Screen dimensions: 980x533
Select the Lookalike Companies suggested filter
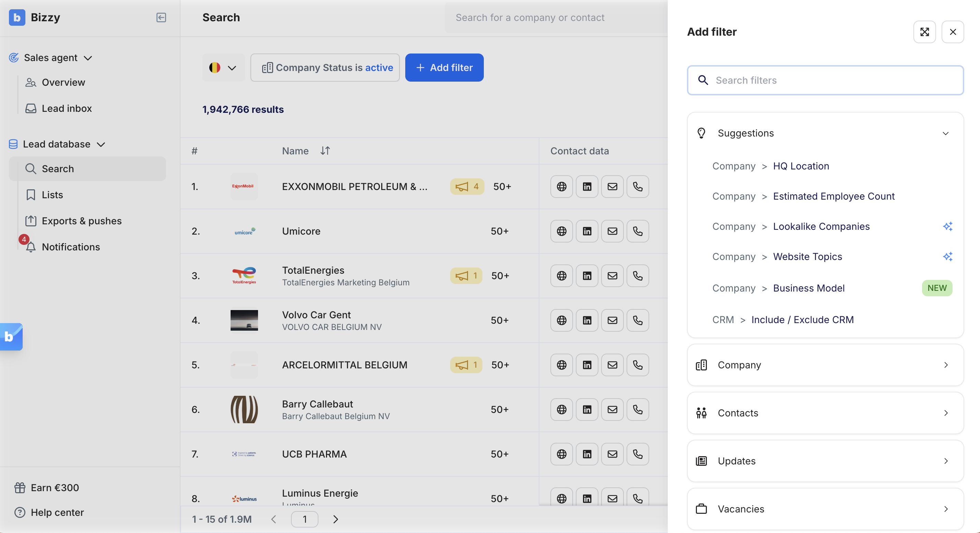pyautogui.click(x=821, y=227)
